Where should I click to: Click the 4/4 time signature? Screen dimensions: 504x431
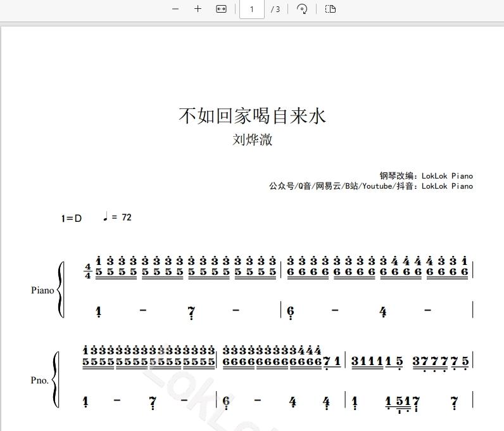[88, 271]
